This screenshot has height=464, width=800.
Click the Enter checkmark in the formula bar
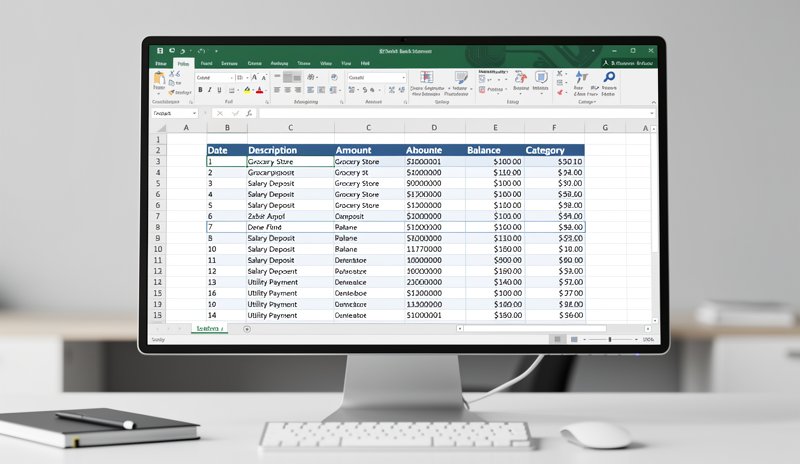coord(236,113)
